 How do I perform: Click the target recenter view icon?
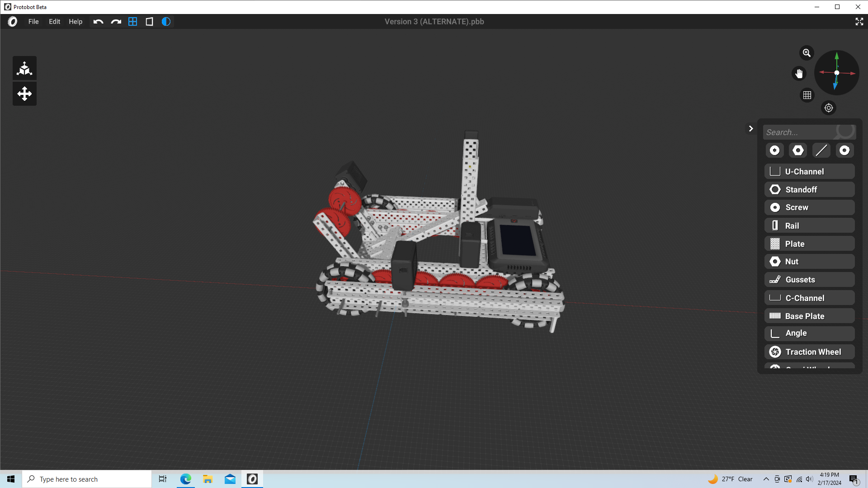[x=828, y=108]
